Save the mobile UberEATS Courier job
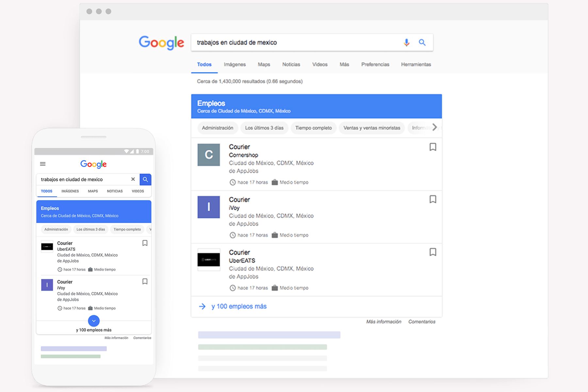 (145, 243)
